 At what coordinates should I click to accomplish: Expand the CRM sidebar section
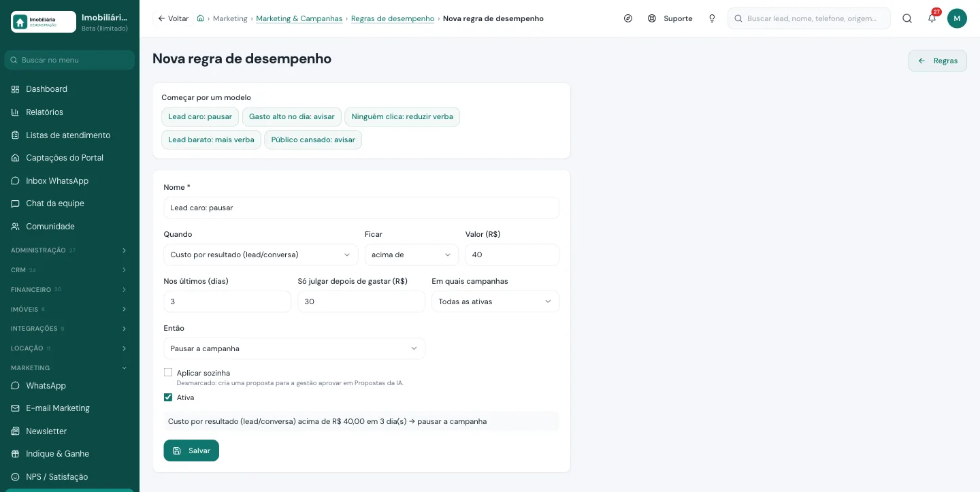(x=69, y=270)
